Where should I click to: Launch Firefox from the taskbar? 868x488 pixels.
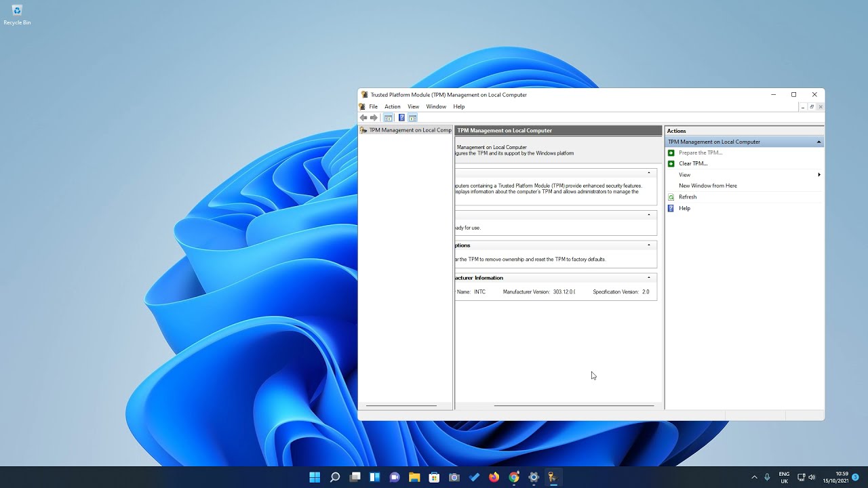click(494, 477)
